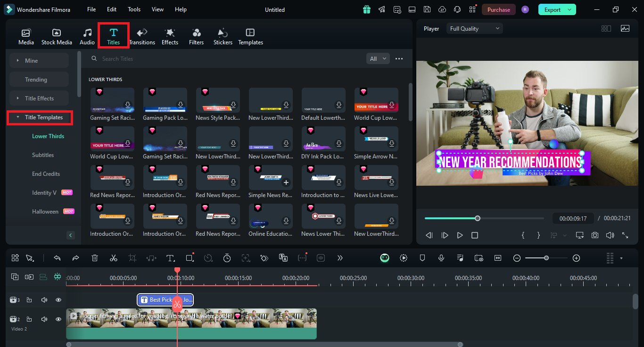The height and width of the screenshot is (347, 644).
Task: Click the headset support icon
Action: [x=457, y=9]
